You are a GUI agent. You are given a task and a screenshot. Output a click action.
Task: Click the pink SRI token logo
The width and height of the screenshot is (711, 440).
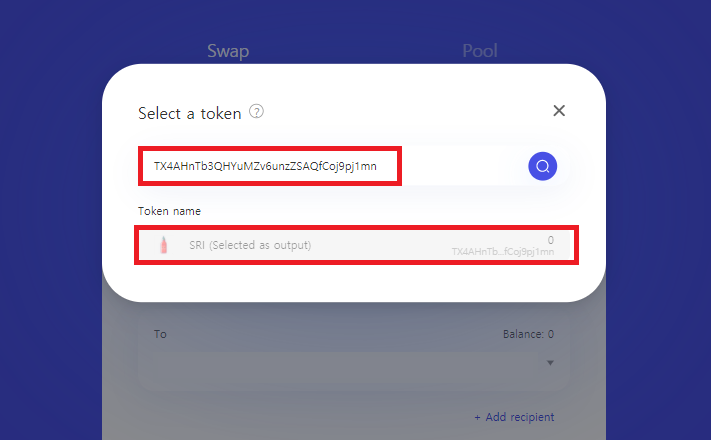tap(164, 245)
